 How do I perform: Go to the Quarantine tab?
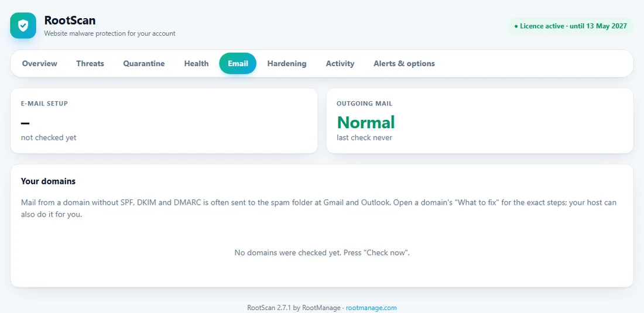coord(144,64)
